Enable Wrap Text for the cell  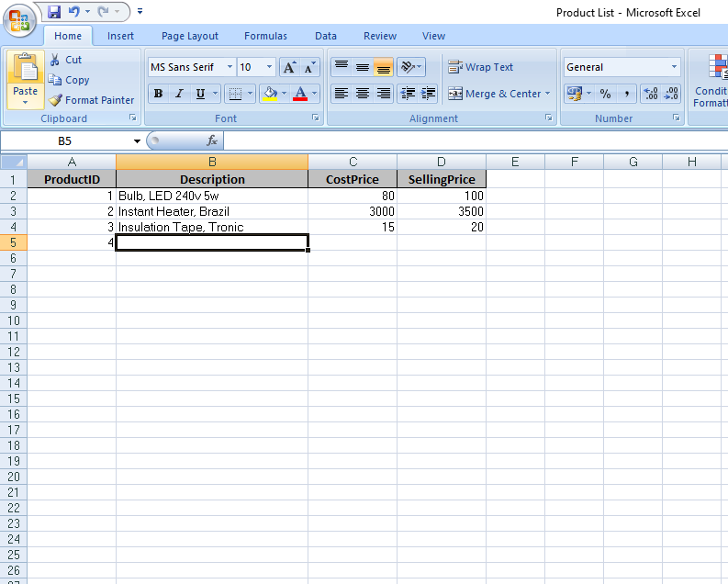click(480, 67)
